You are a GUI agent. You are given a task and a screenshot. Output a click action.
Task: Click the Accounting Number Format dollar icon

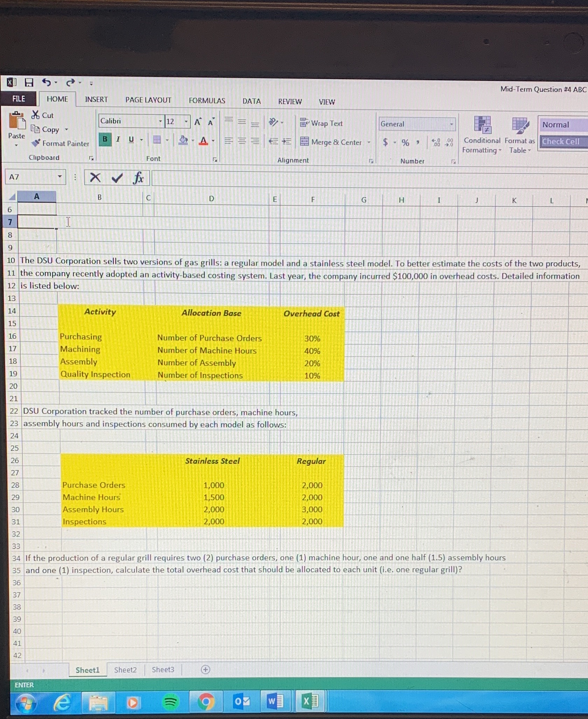[x=385, y=143]
